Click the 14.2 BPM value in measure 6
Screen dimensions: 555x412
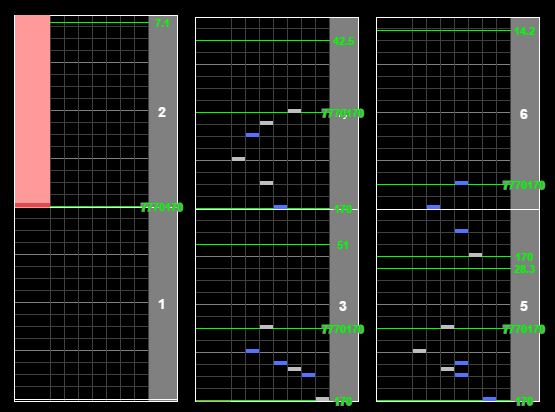[x=525, y=31]
